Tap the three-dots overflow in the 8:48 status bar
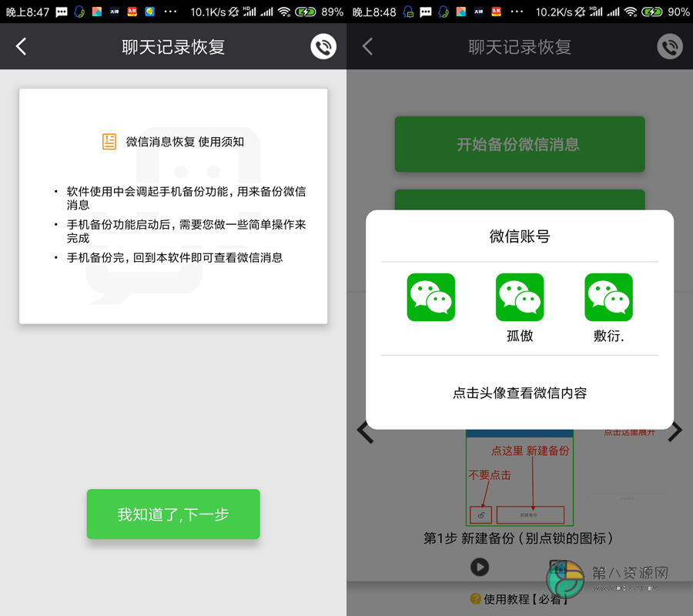Viewport: 693px width, 616px height. [x=517, y=12]
